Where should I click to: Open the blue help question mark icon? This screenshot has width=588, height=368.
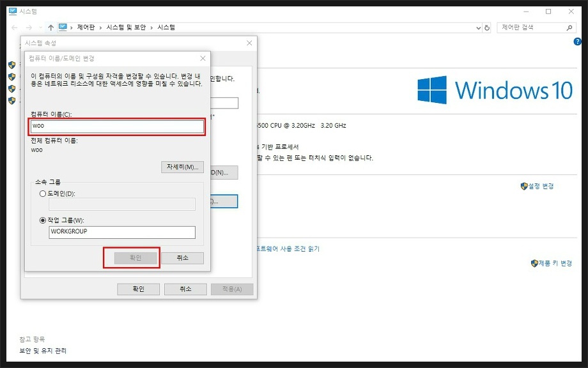point(578,42)
